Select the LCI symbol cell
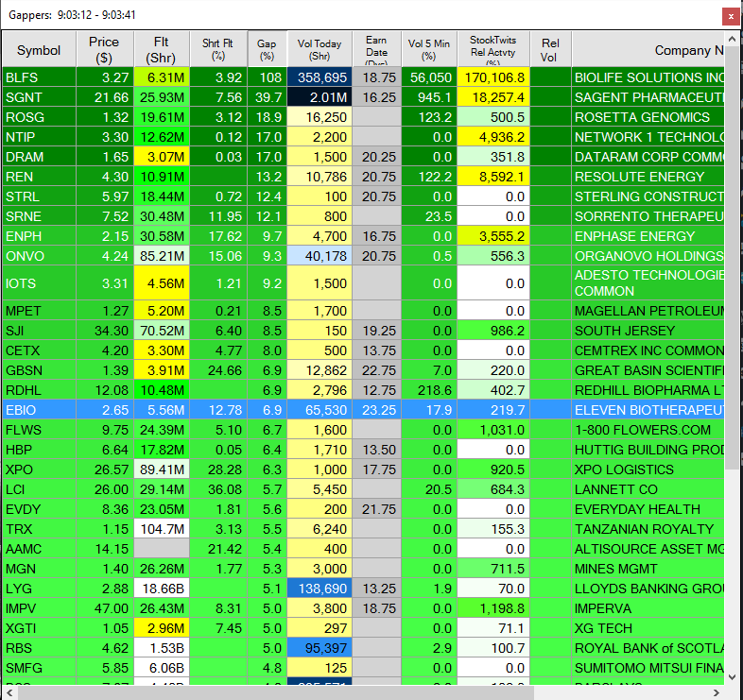 point(39,489)
